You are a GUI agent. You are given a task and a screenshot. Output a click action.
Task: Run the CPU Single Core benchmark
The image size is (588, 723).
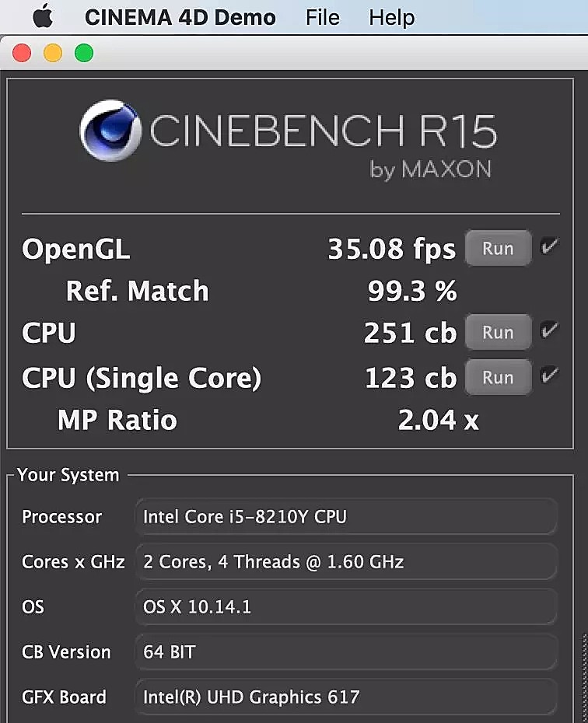pyautogui.click(x=498, y=378)
